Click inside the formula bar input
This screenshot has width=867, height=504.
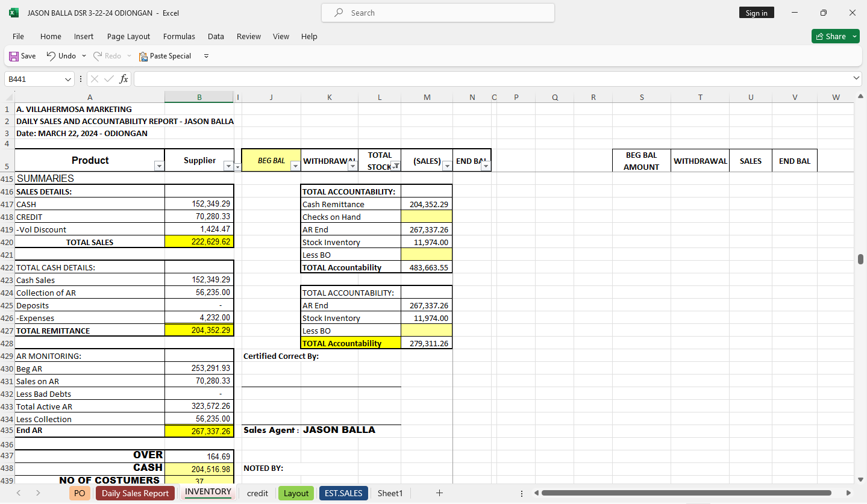[492, 79]
